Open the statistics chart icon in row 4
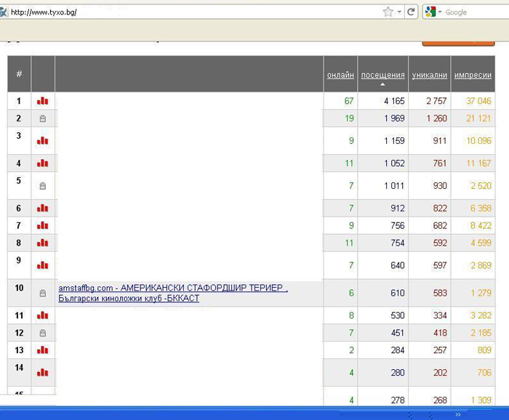This screenshot has height=420, width=509. point(42,163)
